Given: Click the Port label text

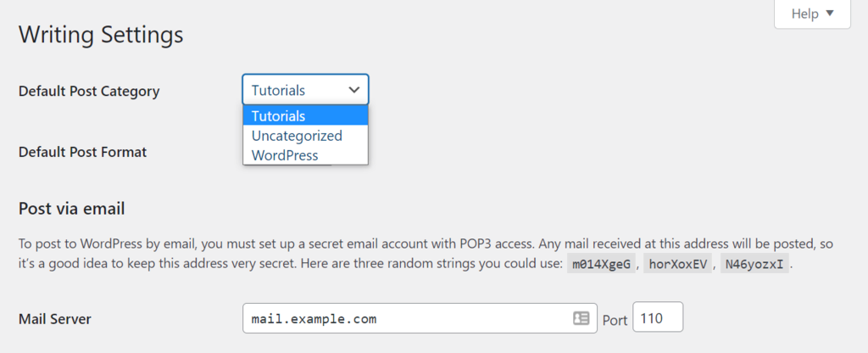Looking at the screenshot, I should 615,320.
